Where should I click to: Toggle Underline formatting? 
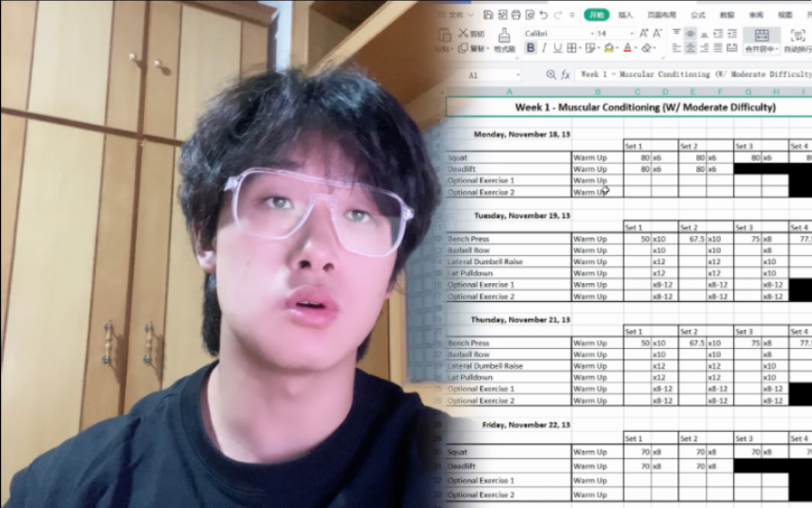[557, 48]
